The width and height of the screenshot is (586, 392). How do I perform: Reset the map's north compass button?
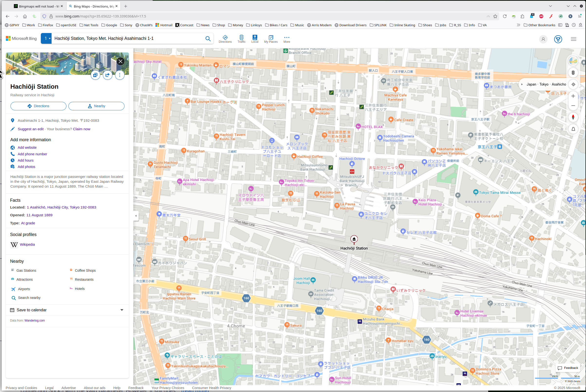[x=573, y=117]
